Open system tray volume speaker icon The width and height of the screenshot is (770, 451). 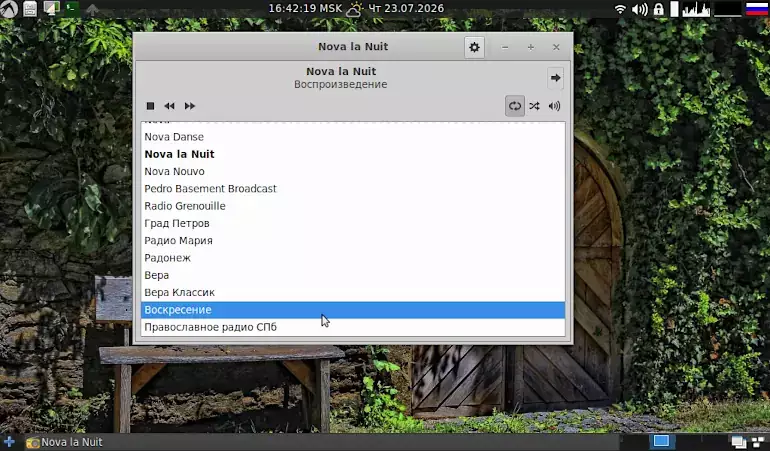(639, 9)
